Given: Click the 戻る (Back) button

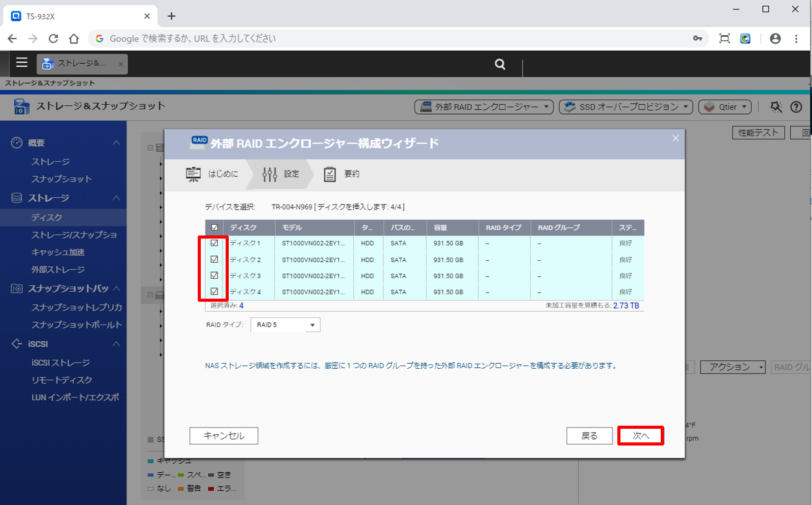Looking at the screenshot, I should click(589, 436).
